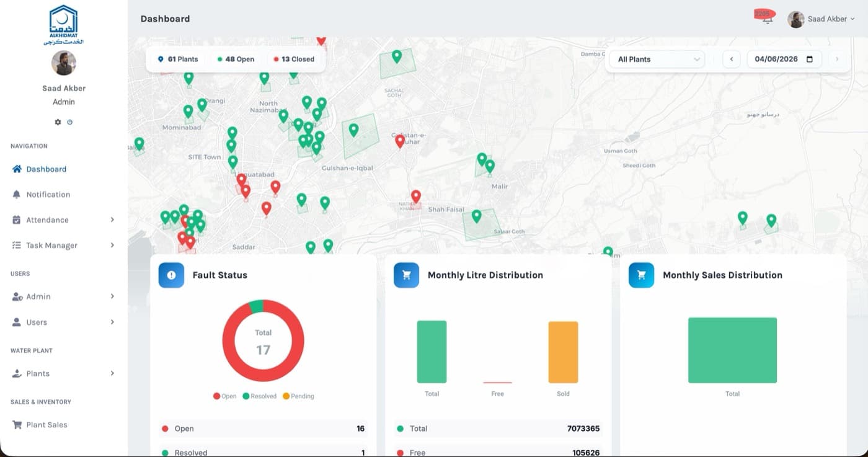The width and height of the screenshot is (868, 457).
Task: Click the Alkhidmat logo in sidebar
Action: (x=63, y=25)
